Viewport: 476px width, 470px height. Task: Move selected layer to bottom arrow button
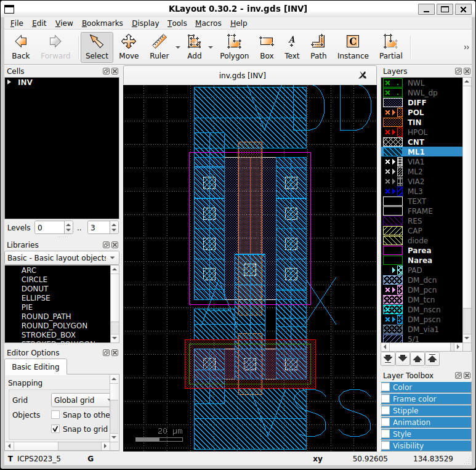point(388,359)
